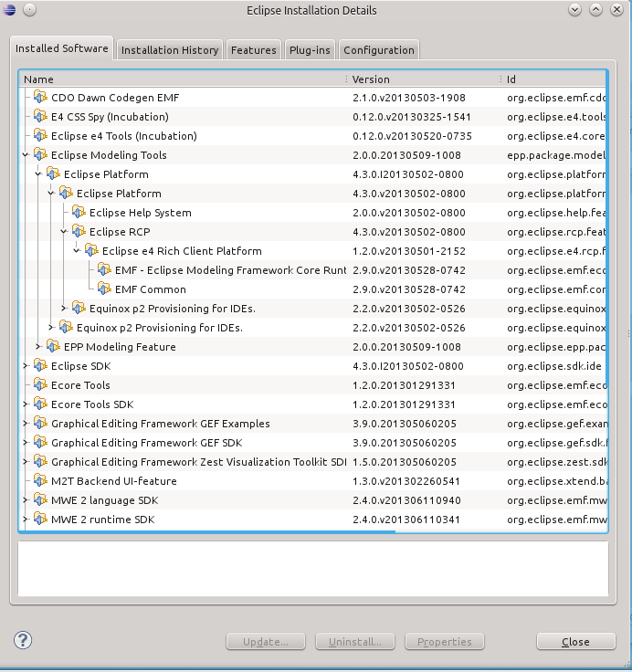Select the EMF Common row text
This screenshot has width=632, height=672.
click(151, 289)
